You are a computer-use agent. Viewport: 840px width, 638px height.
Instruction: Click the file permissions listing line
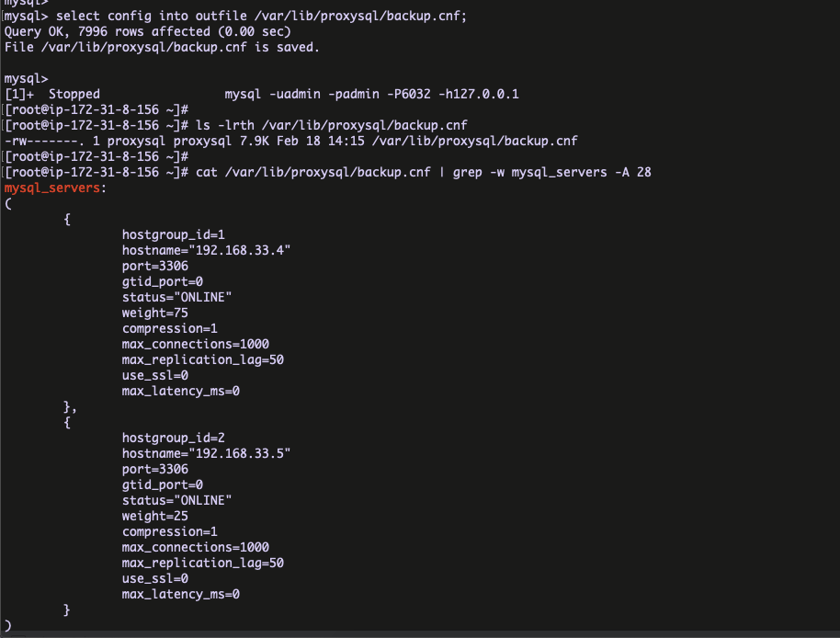tap(290, 141)
